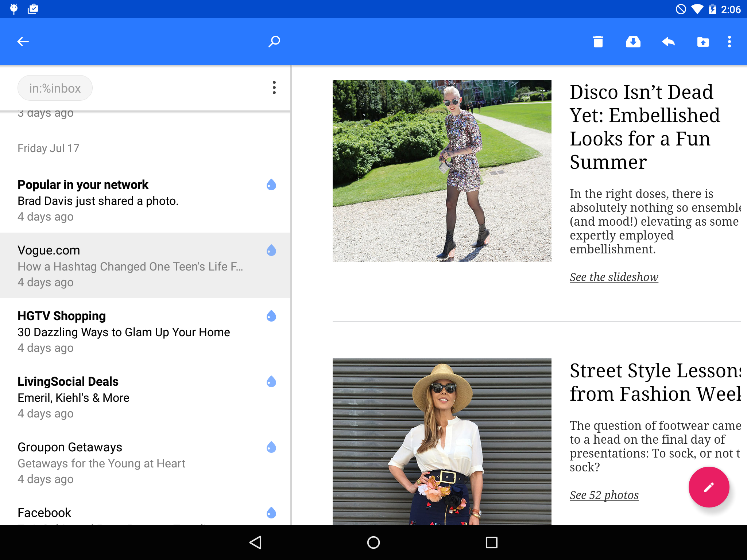Toggle the unread droplet on the HGTV Shopping email
747x560 pixels.
271,316
